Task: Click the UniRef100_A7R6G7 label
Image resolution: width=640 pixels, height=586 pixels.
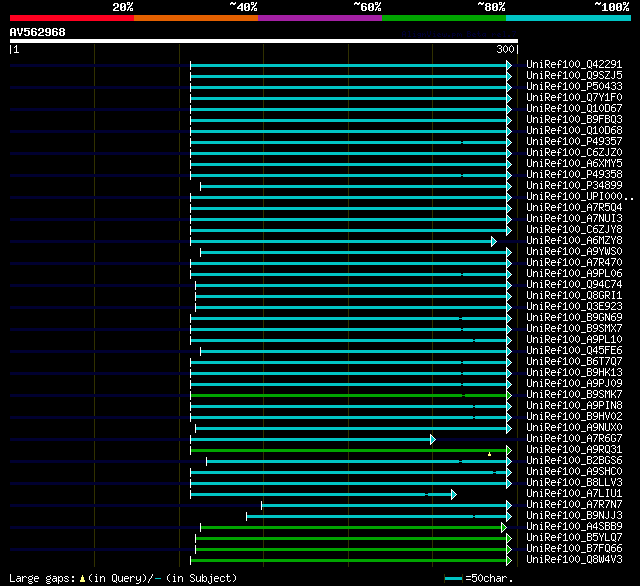Action: [574, 439]
